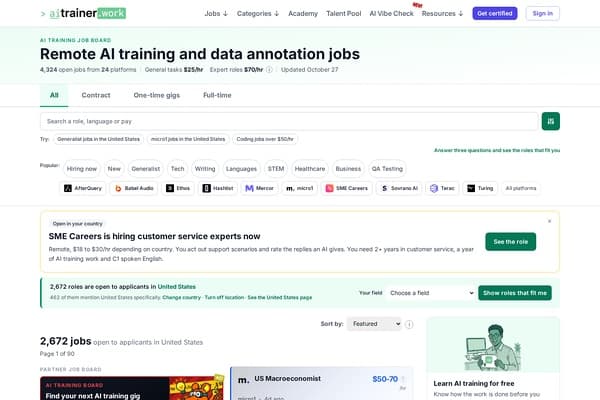Toggle the Tech filter chip
Viewport: 600px width, 400px height.
pyautogui.click(x=177, y=169)
